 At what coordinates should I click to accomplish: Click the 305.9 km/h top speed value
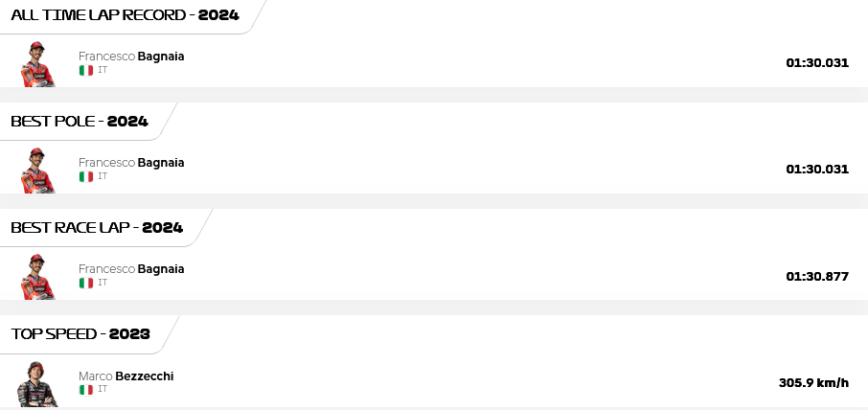point(813,382)
